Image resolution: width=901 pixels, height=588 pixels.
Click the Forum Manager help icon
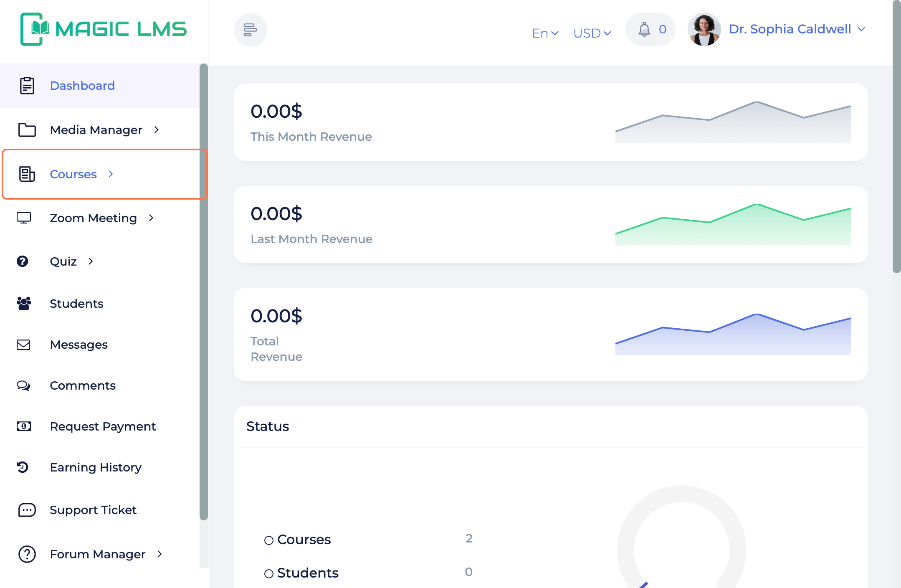coord(27,554)
